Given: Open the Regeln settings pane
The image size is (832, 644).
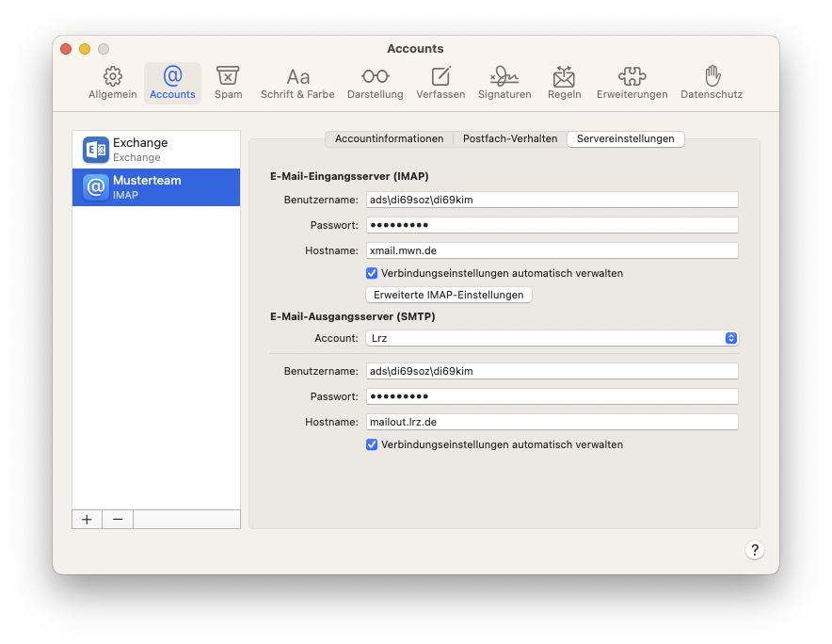Looking at the screenshot, I should click(x=564, y=83).
